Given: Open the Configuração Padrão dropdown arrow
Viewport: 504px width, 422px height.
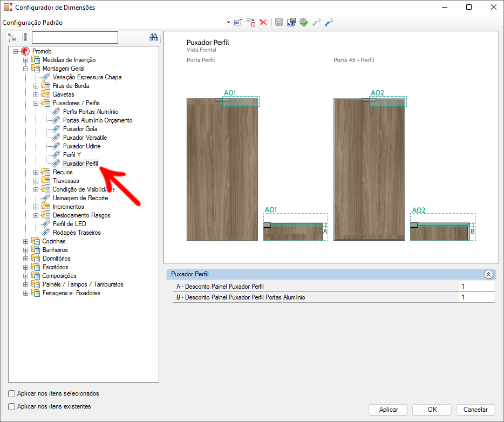Looking at the screenshot, I should tap(228, 23).
